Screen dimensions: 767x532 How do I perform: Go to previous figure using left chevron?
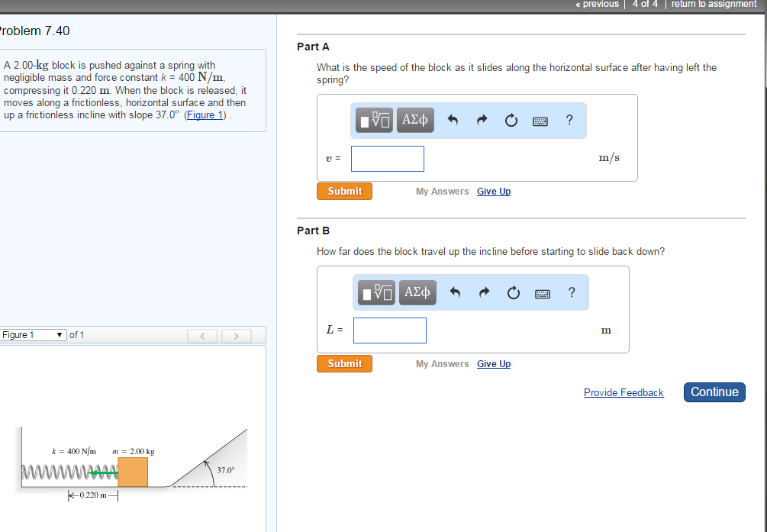click(204, 336)
